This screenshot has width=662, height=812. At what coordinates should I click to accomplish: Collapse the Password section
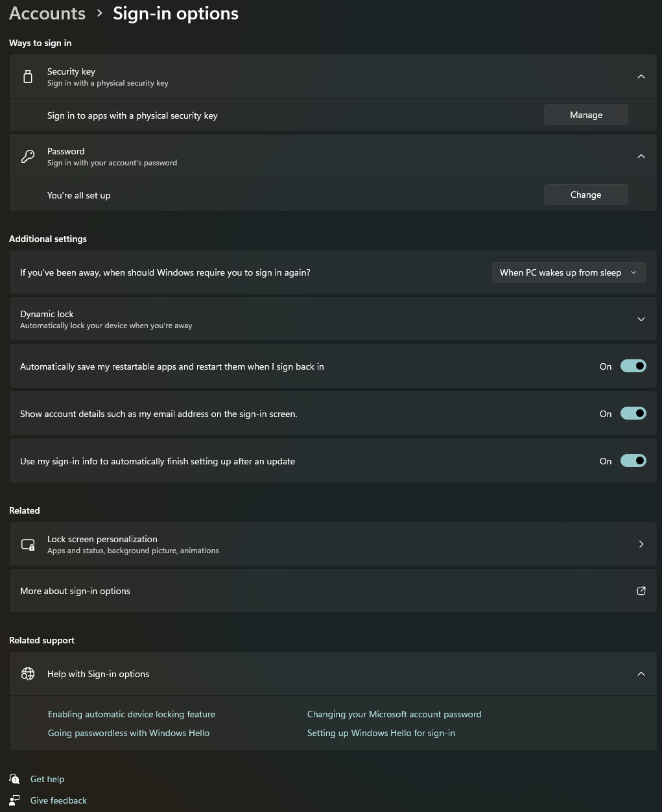coord(641,156)
